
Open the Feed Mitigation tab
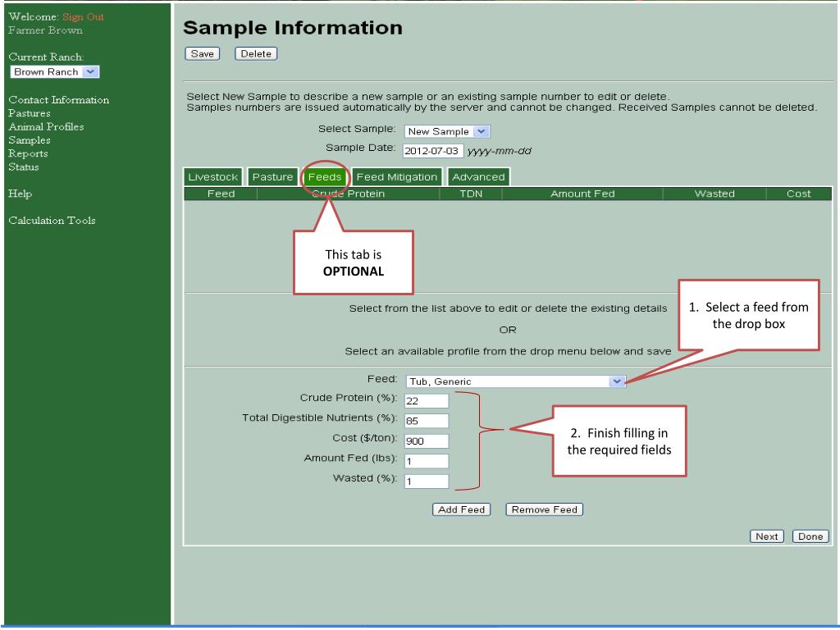click(x=397, y=177)
